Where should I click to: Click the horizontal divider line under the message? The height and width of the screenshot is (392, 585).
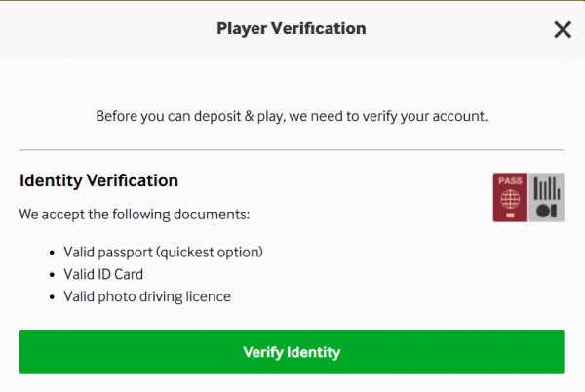pos(292,150)
